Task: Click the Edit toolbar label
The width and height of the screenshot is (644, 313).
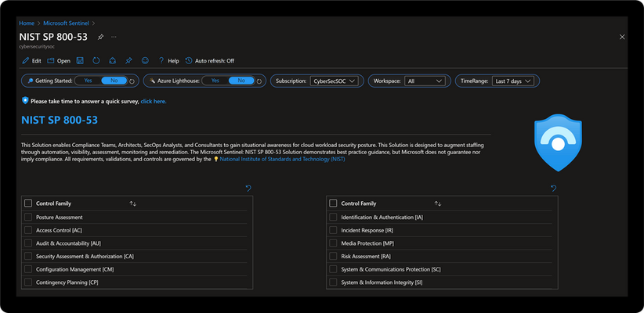Action: coord(37,61)
